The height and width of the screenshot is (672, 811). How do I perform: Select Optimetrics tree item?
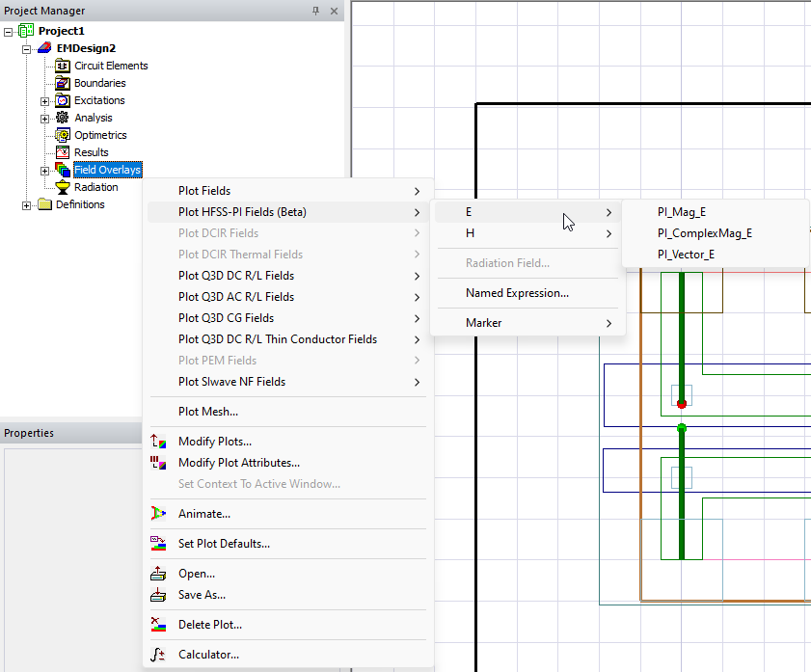[100, 135]
